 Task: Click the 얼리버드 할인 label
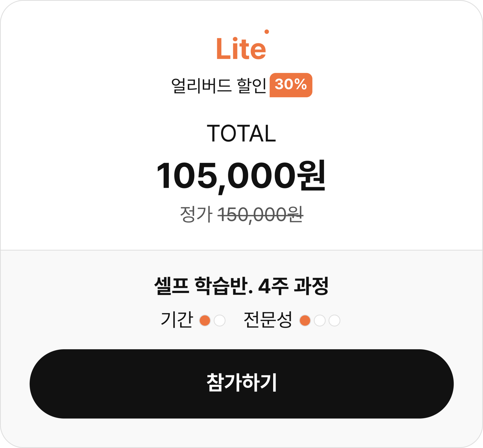(218, 86)
